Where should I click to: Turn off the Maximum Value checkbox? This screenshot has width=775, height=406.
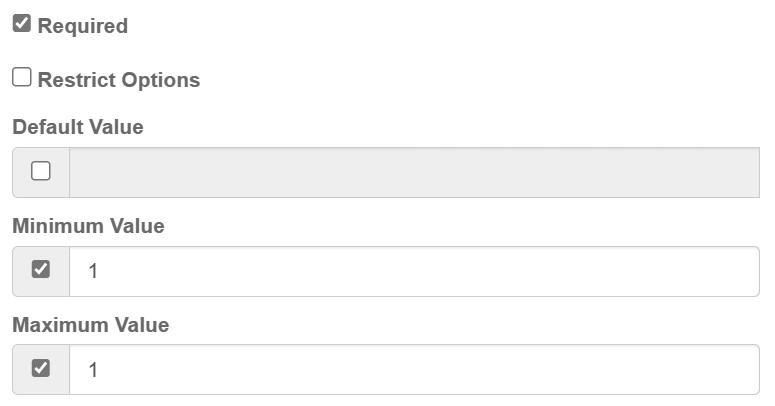pos(41,369)
